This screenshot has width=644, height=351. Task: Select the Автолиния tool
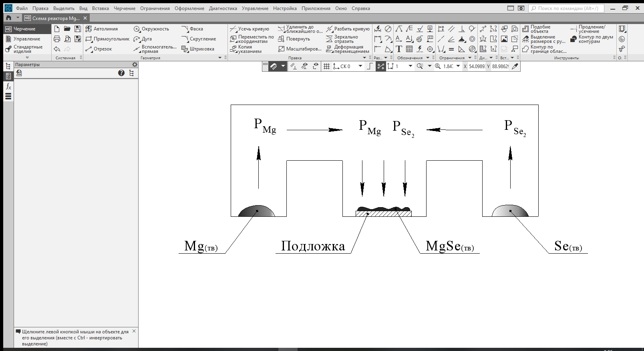coord(102,29)
